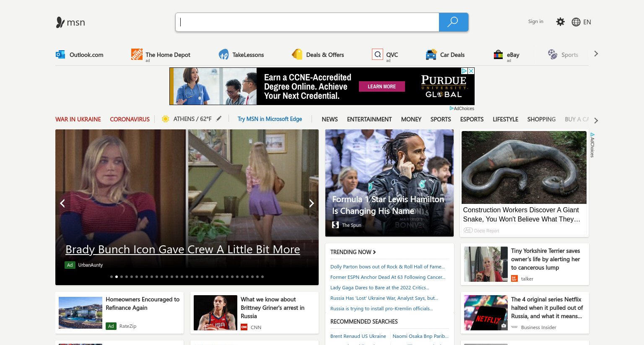This screenshot has width=644, height=345.
Task: Click the CNN source logo
Action: 244,327
